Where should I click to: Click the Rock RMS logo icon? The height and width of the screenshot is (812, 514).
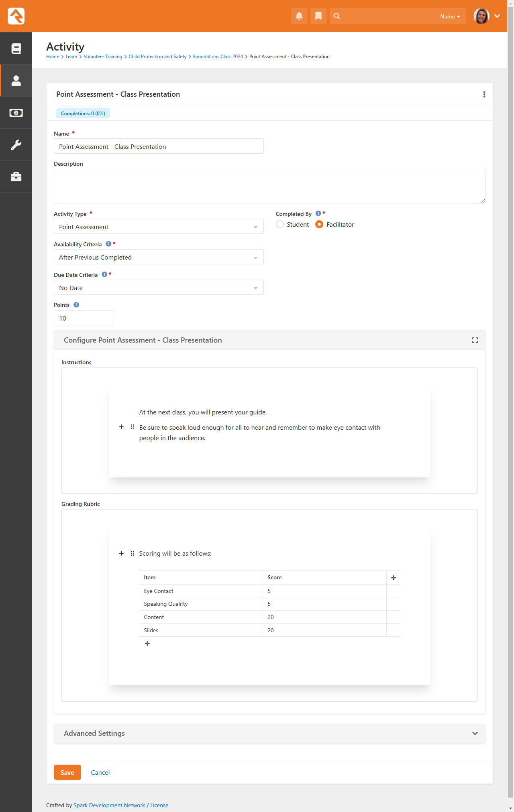pos(16,16)
